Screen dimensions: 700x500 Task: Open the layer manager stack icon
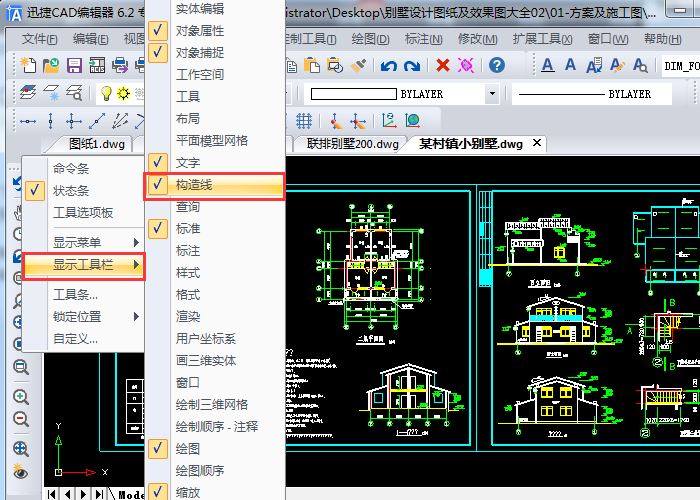pyautogui.click(x=28, y=93)
